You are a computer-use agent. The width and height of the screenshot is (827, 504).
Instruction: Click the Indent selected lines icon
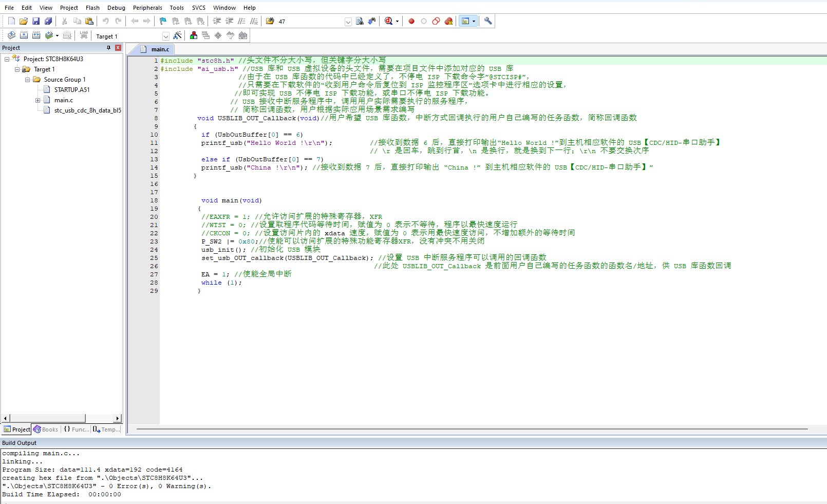point(217,21)
